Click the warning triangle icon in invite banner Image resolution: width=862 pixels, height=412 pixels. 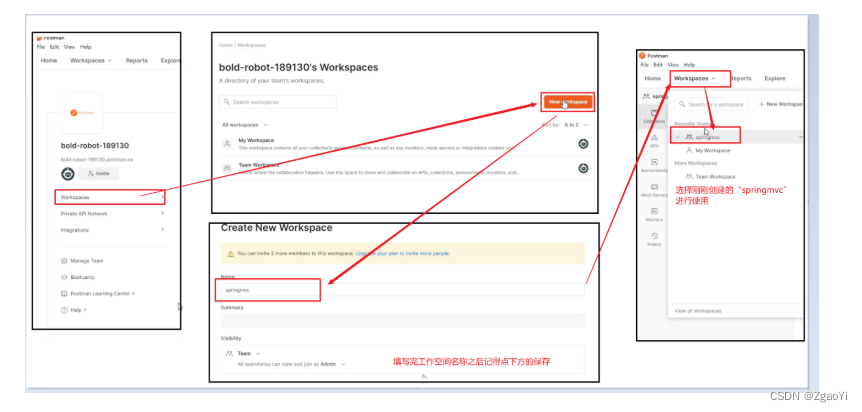pyautogui.click(x=230, y=254)
